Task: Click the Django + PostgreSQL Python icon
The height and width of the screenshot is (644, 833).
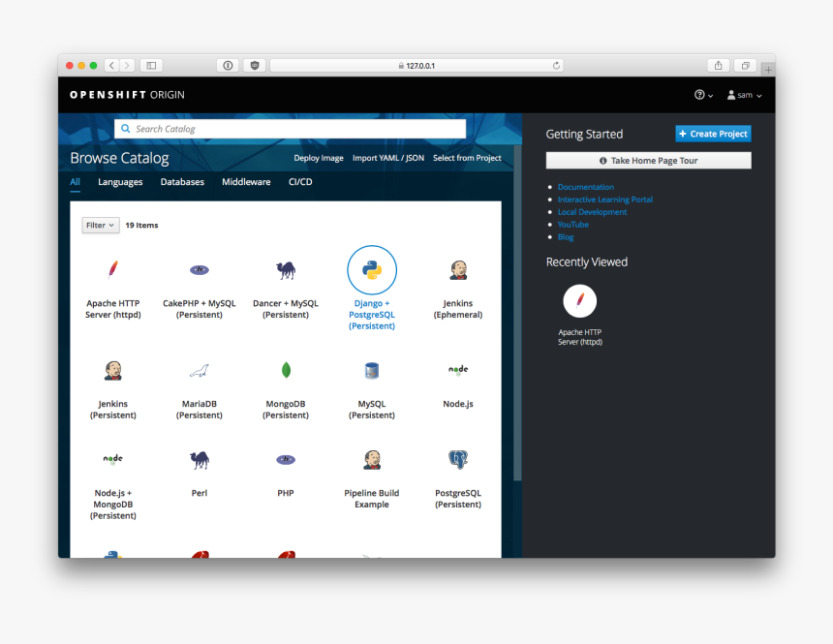Action: (372, 270)
